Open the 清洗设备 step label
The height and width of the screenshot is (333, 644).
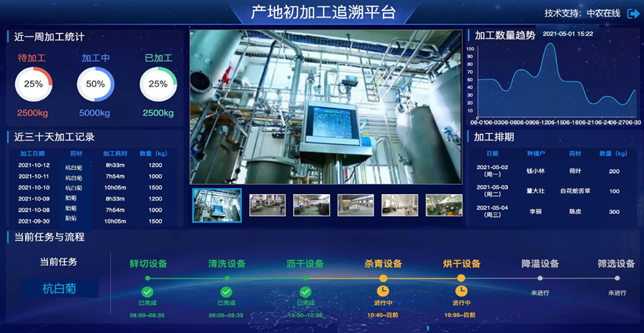[x=227, y=264]
